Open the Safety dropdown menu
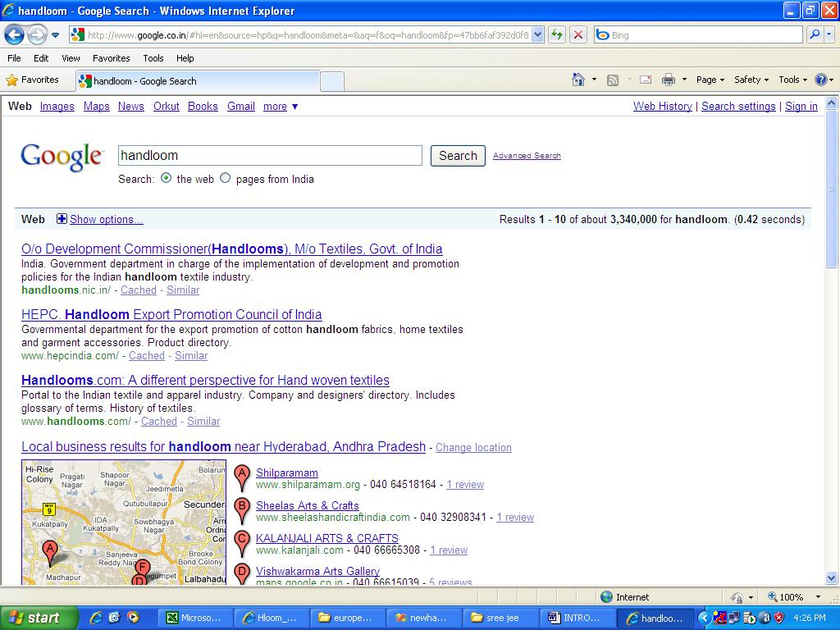This screenshot has height=630, width=840. coord(751,80)
